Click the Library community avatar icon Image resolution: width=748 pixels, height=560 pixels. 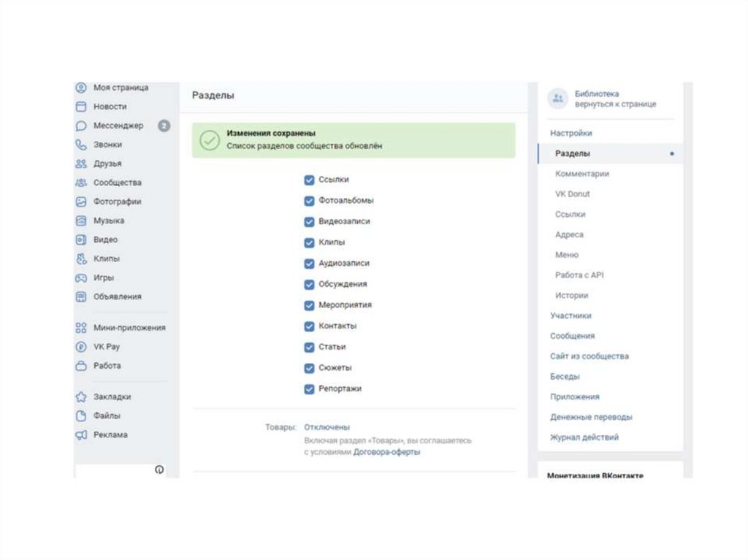pyautogui.click(x=558, y=99)
